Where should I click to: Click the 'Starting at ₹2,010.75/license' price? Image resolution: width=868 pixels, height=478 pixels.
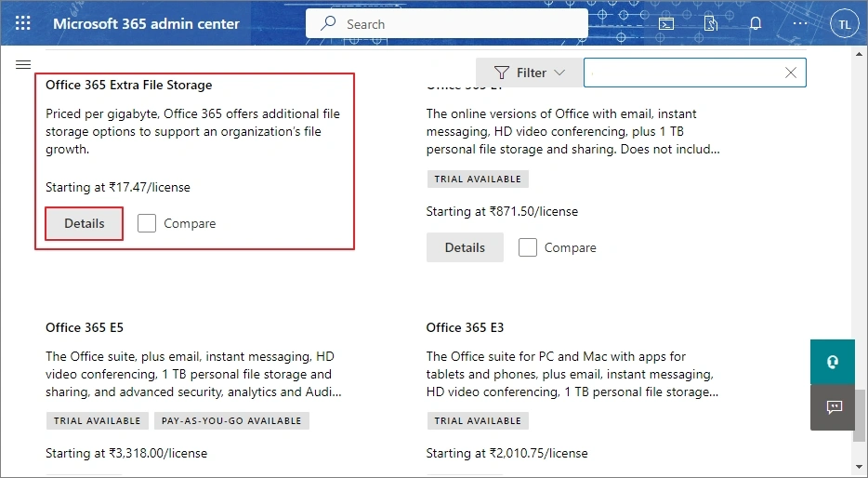coord(507,453)
